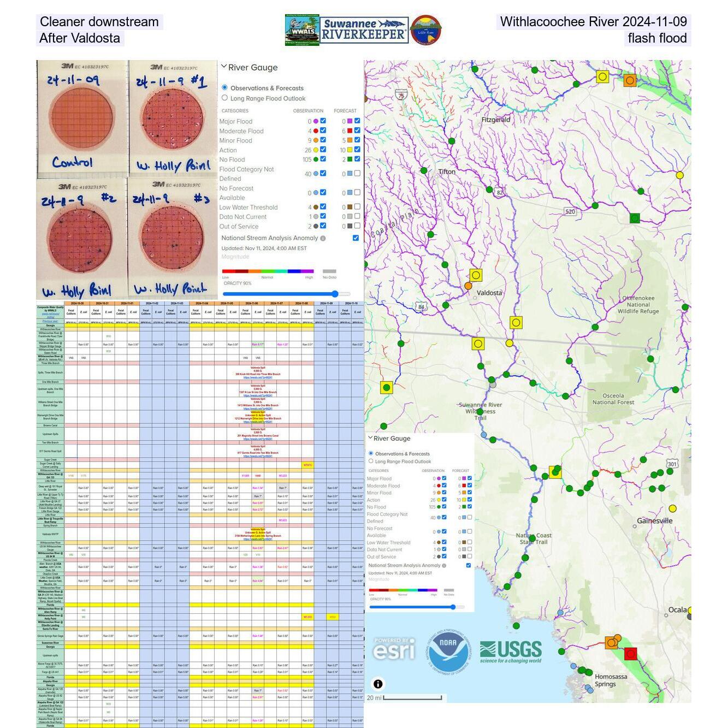Click info icon beside Stream Analysis Anomaly in larger legend
This screenshot has height=728, width=728.
click(323, 238)
